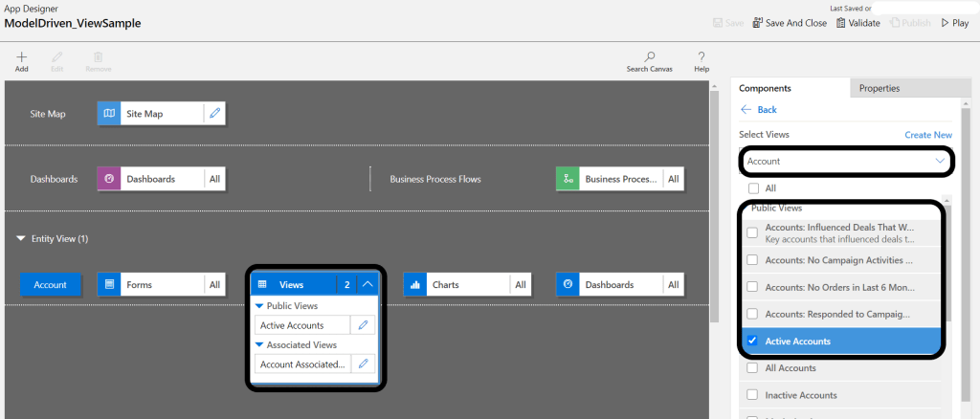
Task: Check the Inactive Accounts checkbox
Action: [752, 395]
